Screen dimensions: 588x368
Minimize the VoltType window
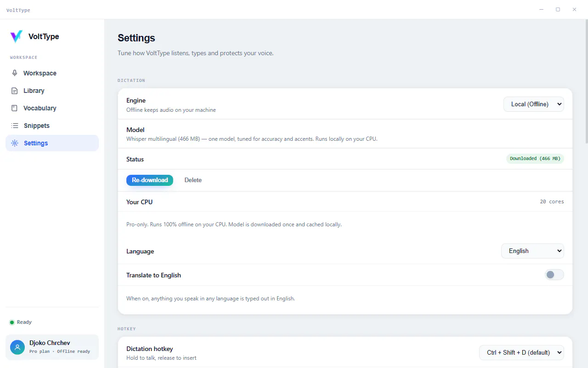542,10
